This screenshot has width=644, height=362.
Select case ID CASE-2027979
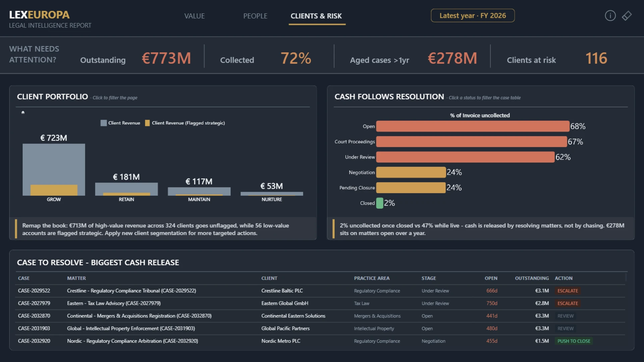click(34, 303)
